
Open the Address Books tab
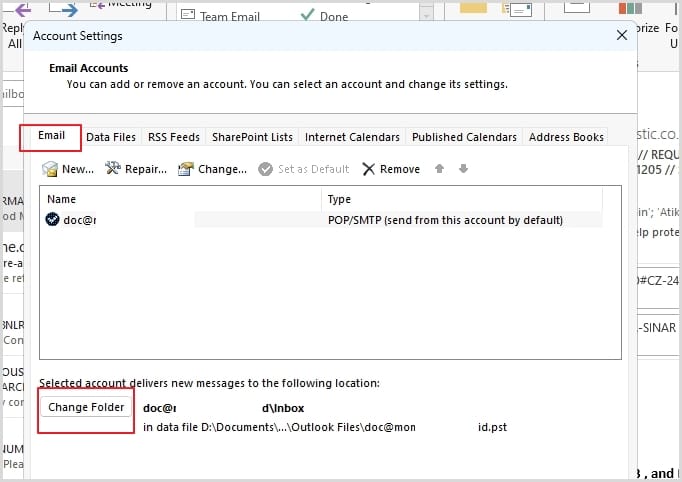(x=566, y=137)
